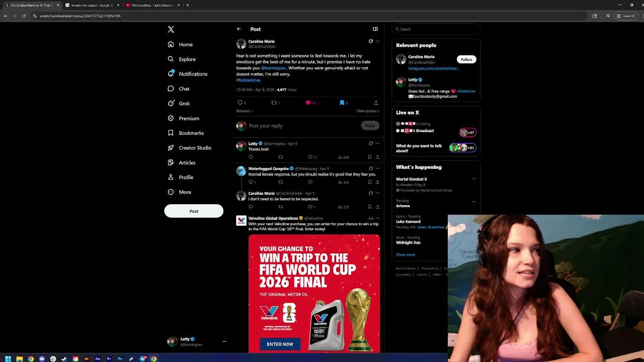Open reader view icon beside Post header
The width and height of the screenshot is (644, 362).
click(375, 29)
